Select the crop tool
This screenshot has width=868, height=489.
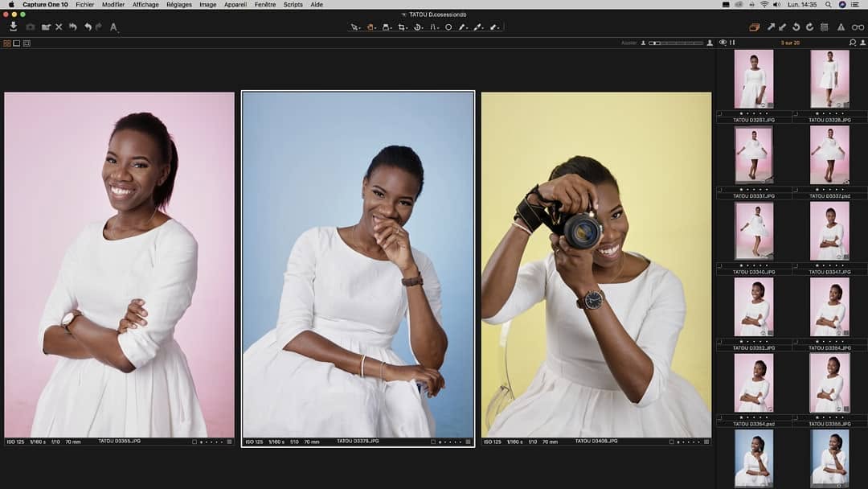point(402,27)
